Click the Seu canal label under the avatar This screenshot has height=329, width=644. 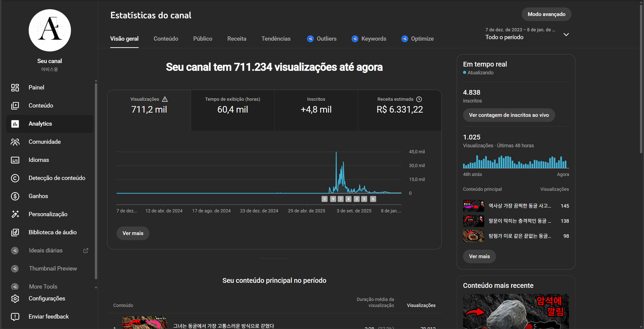point(50,61)
